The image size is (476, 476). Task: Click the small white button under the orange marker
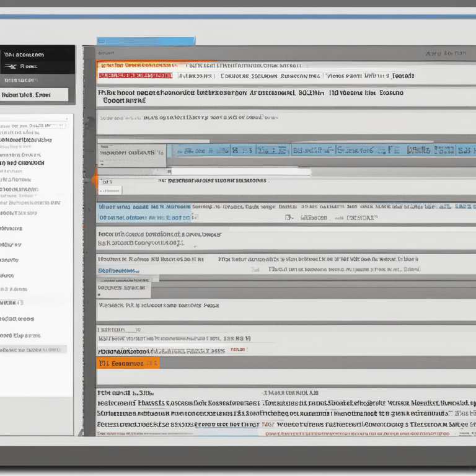110,191
